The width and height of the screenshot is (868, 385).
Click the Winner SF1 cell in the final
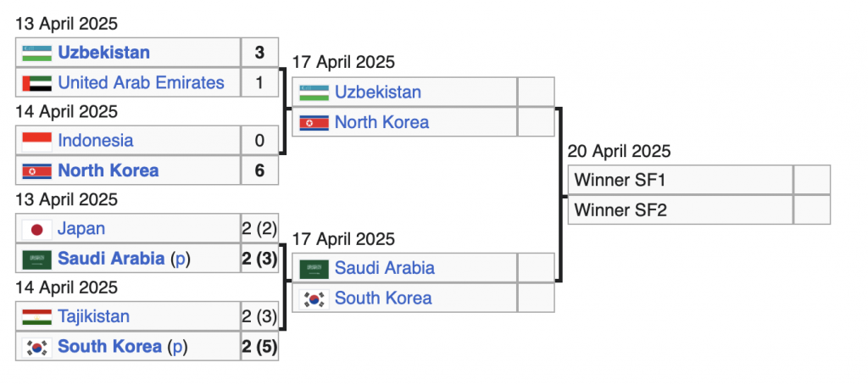pyautogui.click(x=680, y=180)
